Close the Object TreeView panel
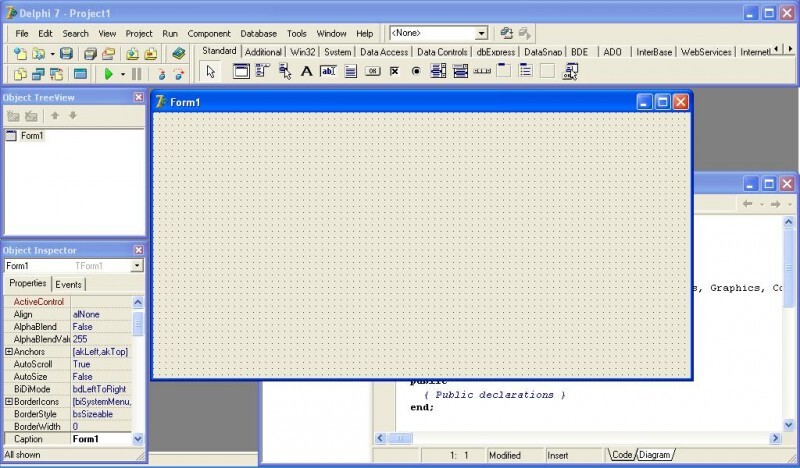The height and width of the screenshot is (468, 800). (x=138, y=97)
